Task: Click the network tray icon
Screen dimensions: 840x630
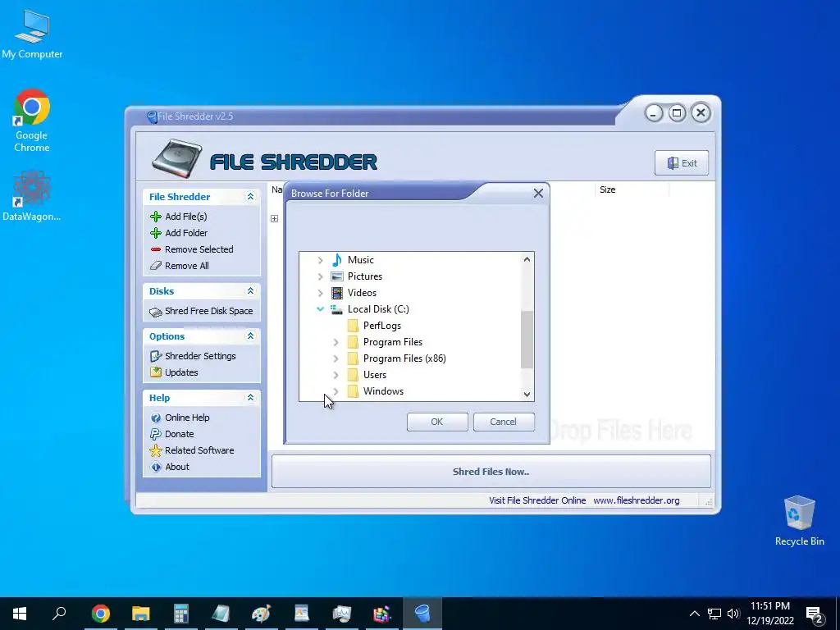Action: tap(714, 614)
